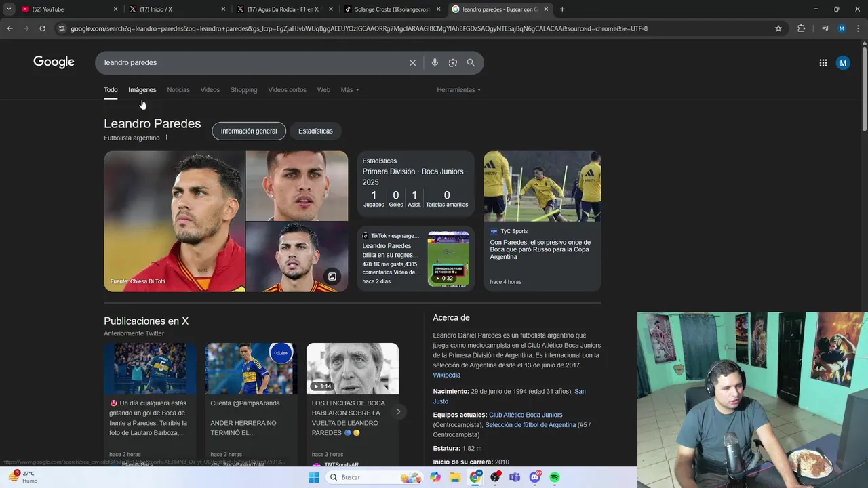Open the TyC Sports news card
868x488 pixels.
click(542, 221)
